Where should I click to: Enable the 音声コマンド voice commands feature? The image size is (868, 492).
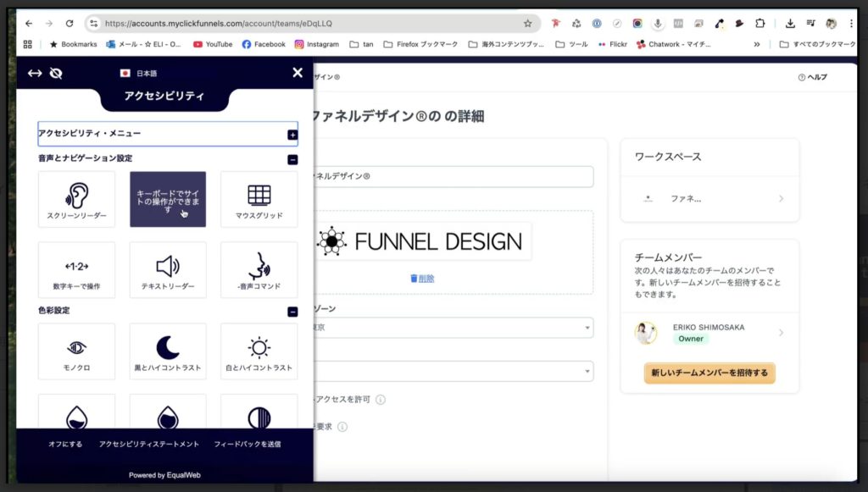258,269
